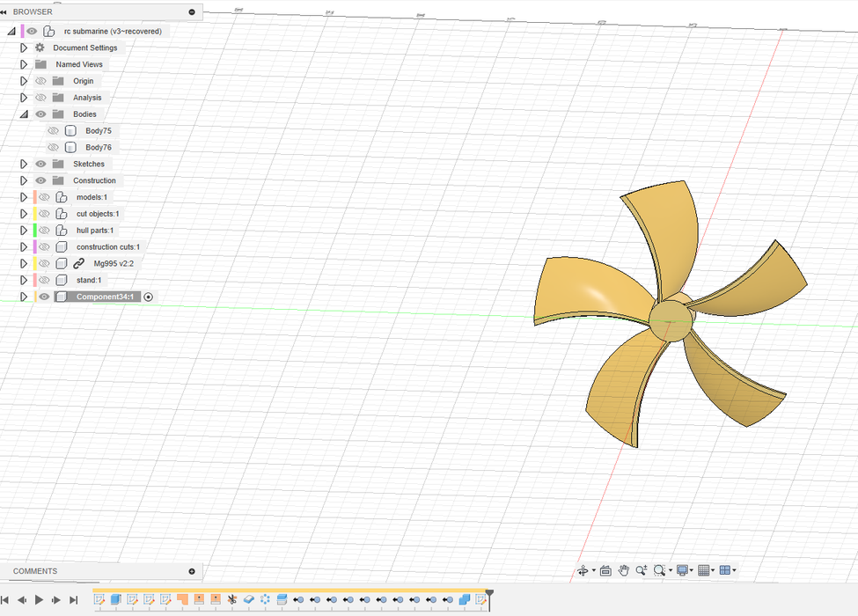Screen dimensions: 858x616
Task: Select the Zoom tool with plus-minus
Action: point(642,570)
